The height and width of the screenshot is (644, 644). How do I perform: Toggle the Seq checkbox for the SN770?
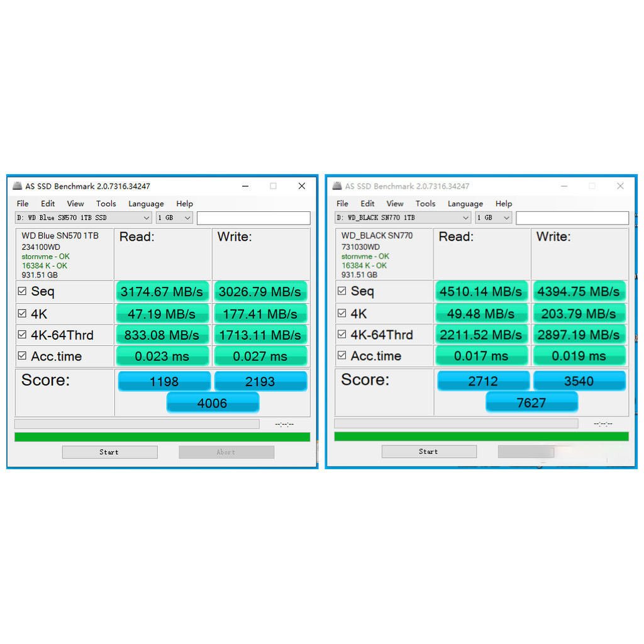coord(341,291)
